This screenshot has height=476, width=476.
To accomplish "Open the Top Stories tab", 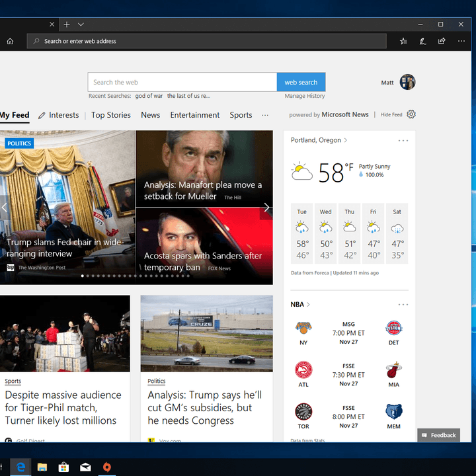I will (x=111, y=115).
